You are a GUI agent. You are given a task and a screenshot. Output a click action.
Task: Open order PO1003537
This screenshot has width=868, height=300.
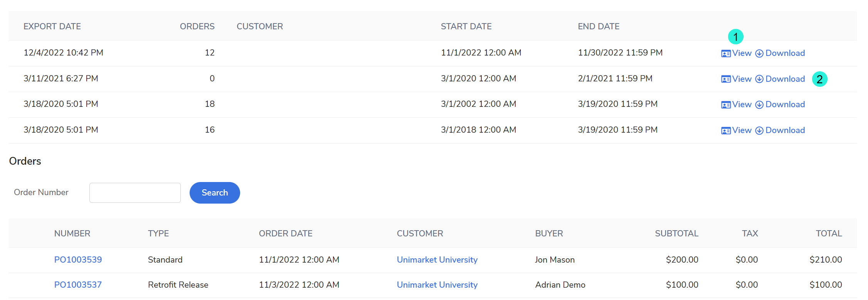point(78,285)
